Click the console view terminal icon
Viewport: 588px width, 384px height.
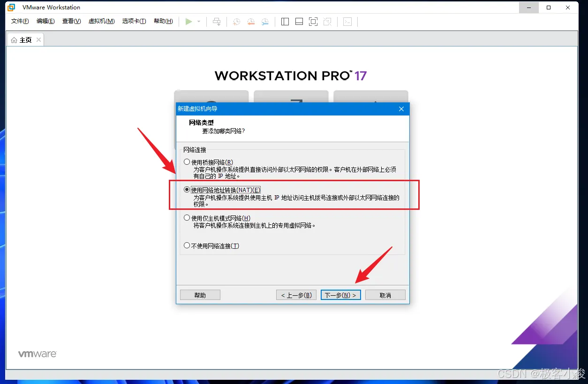click(347, 22)
